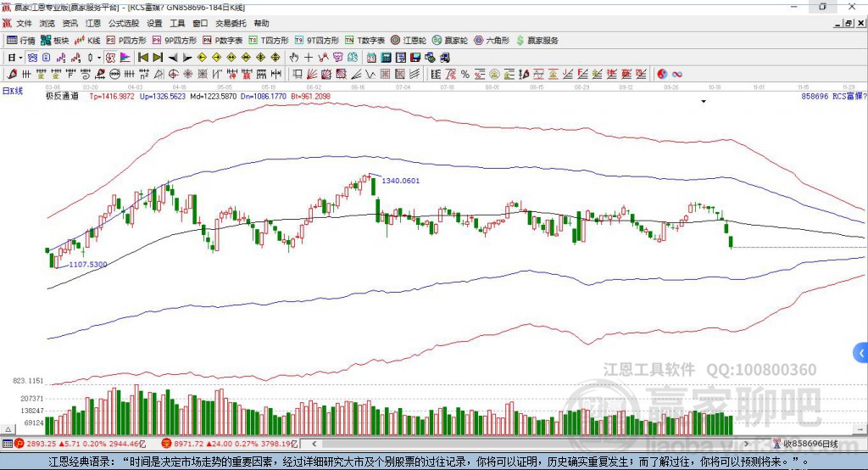Screen dimensions: 868x470
Task: Click the Shenzhen index 8971.72 status entry
Action: point(229,444)
